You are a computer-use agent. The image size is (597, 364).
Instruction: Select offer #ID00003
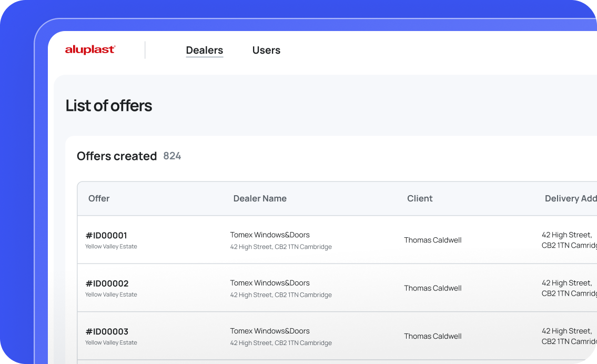[107, 331]
